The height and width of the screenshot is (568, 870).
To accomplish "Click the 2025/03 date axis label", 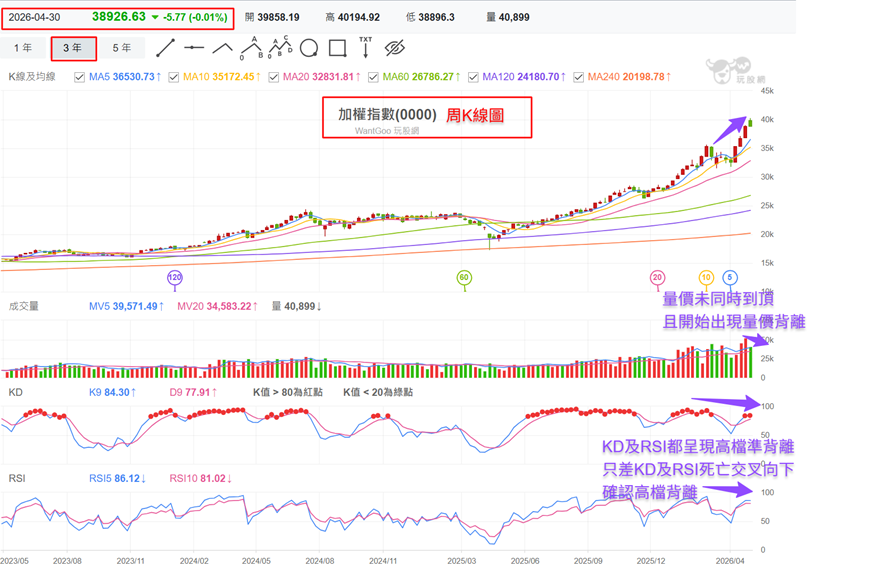I will pos(462,561).
